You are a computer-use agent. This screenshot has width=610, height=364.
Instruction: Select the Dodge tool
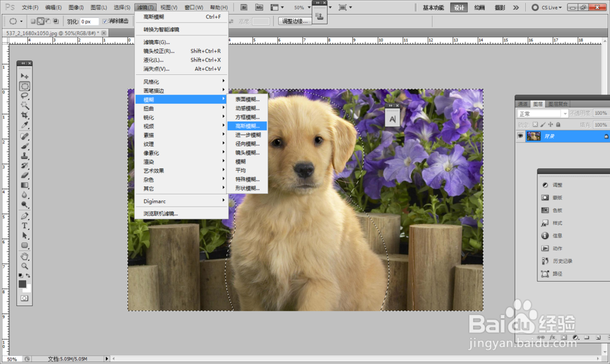[24, 204]
